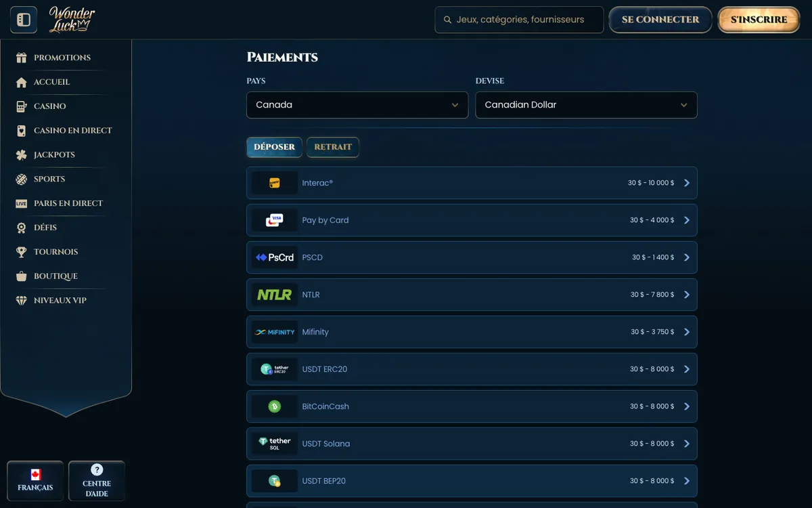The width and height of the screenshot is (812, 508).
Task: Click the Boutique shopping bag icon
Action: (x=22, y=276)
